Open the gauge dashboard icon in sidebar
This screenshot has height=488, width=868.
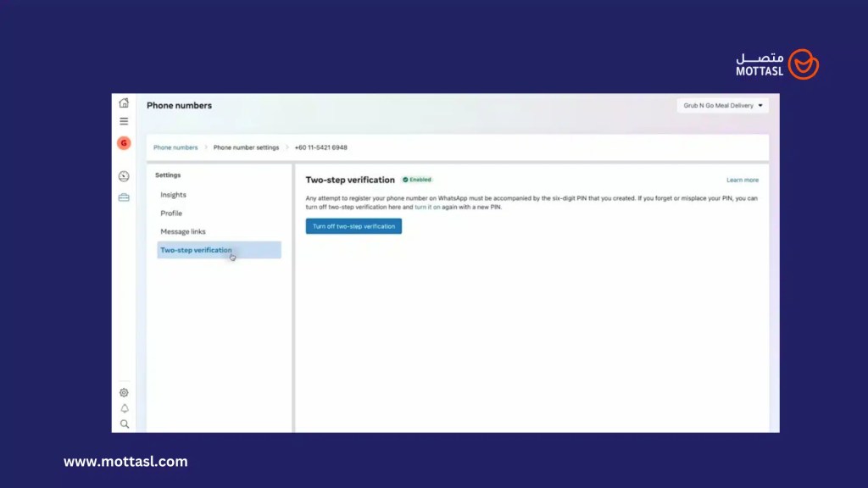124,176
